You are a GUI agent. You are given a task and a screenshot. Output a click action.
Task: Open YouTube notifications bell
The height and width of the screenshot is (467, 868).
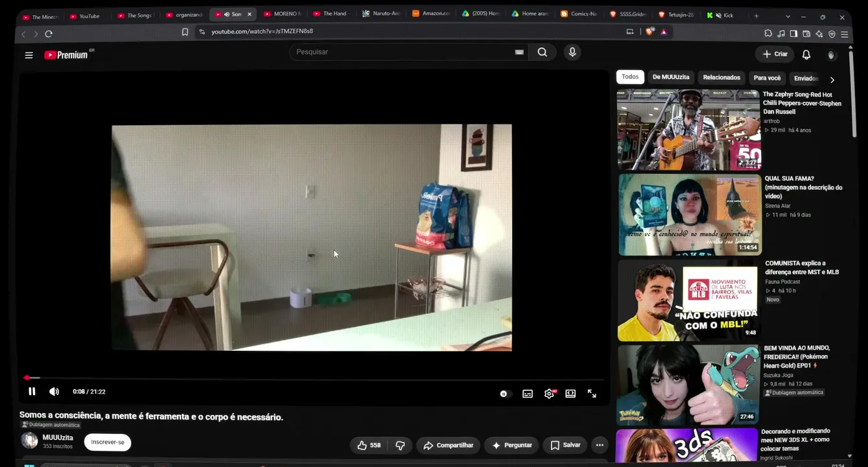[806, 54]
